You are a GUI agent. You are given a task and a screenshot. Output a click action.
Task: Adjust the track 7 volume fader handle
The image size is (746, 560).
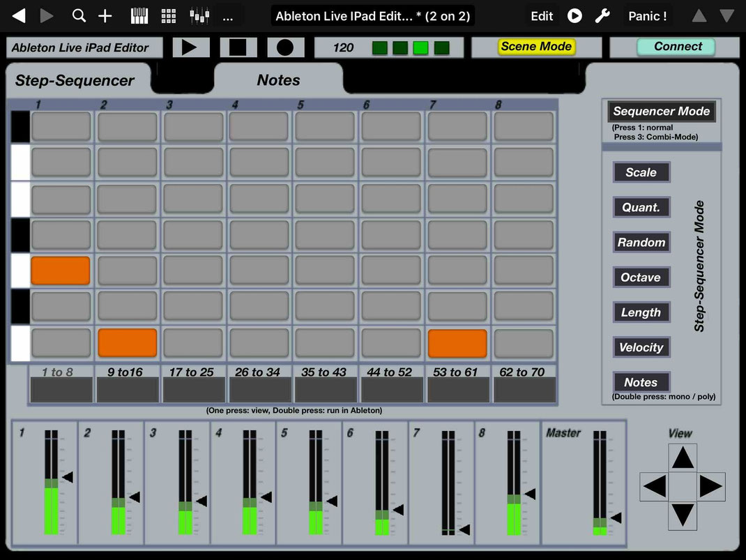pos(465,529)
